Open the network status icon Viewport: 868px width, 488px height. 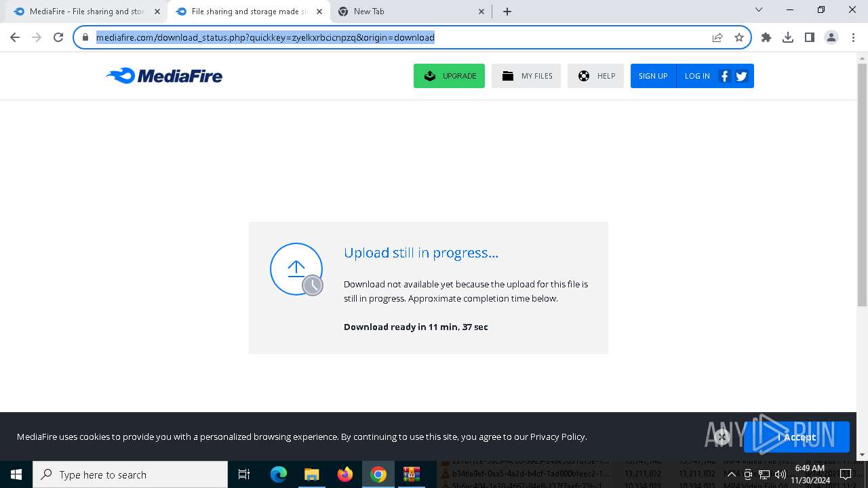tap(764, 474)
